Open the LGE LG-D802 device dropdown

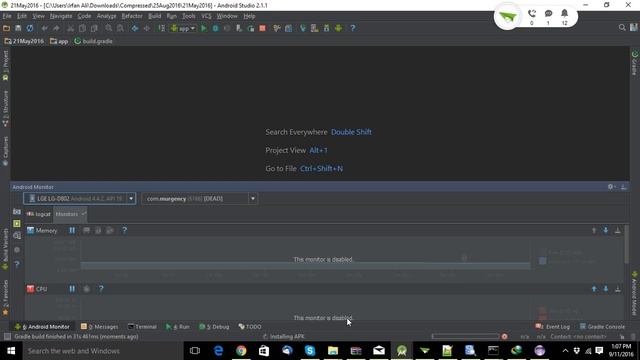coord(80,199)
